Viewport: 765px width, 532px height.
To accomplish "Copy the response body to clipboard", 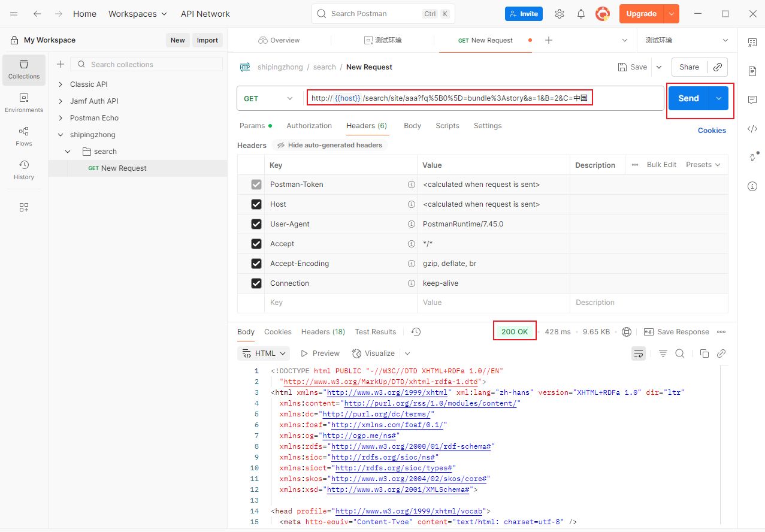I will 704,353.
